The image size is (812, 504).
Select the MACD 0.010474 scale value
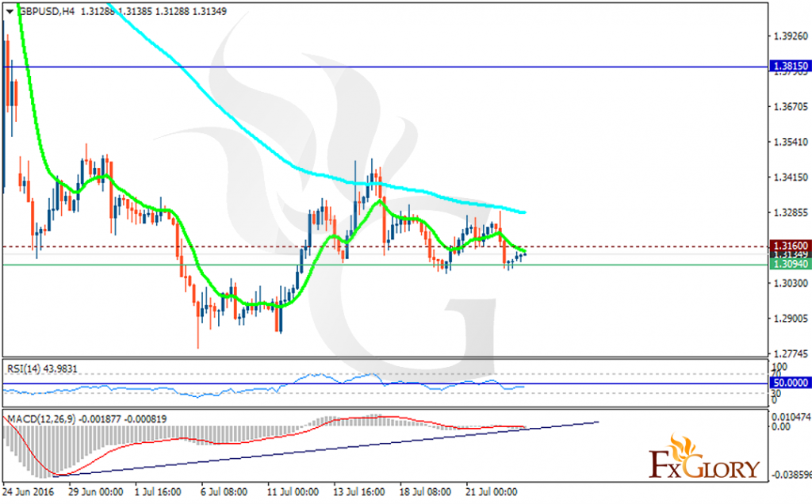click(791, 417)
